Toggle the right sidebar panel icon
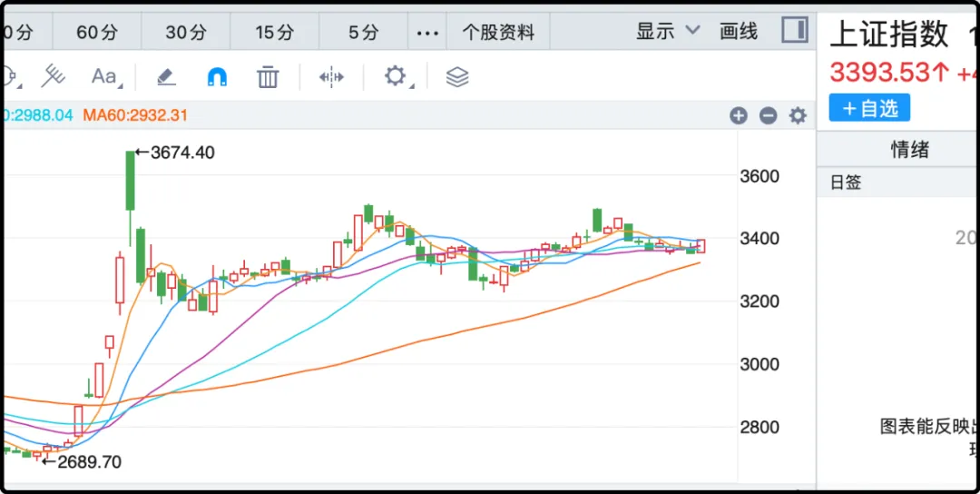 [795, 31]
